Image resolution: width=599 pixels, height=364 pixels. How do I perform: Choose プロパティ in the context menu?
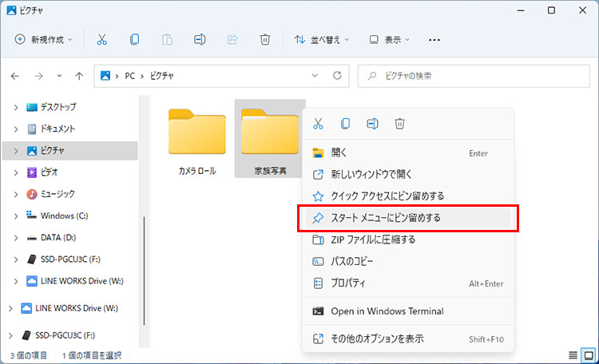348,283
